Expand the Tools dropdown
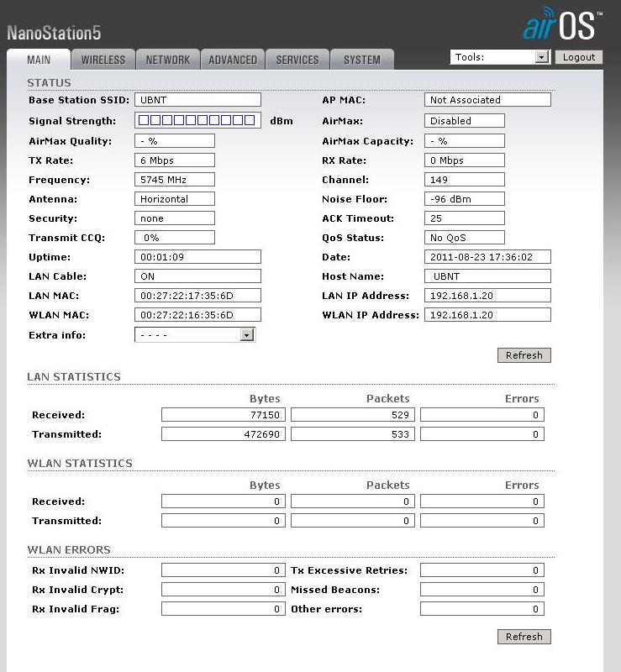 (x=500, y=57)
